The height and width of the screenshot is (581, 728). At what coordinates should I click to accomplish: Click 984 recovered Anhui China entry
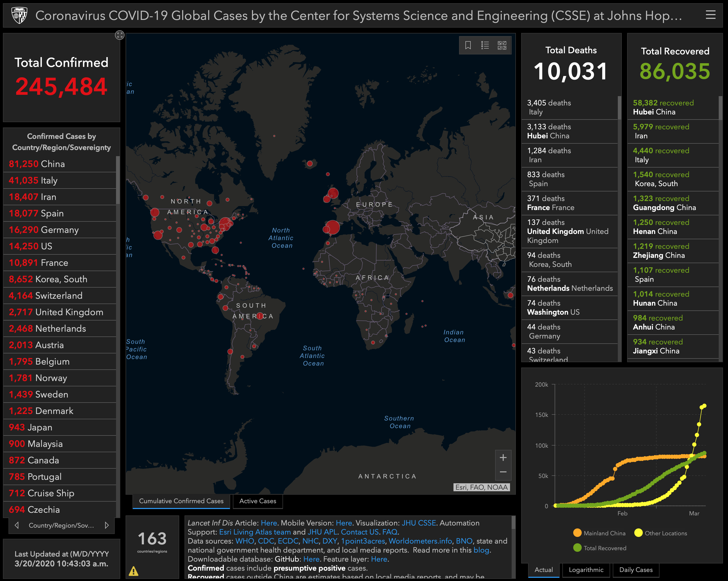tap(673, 323)
